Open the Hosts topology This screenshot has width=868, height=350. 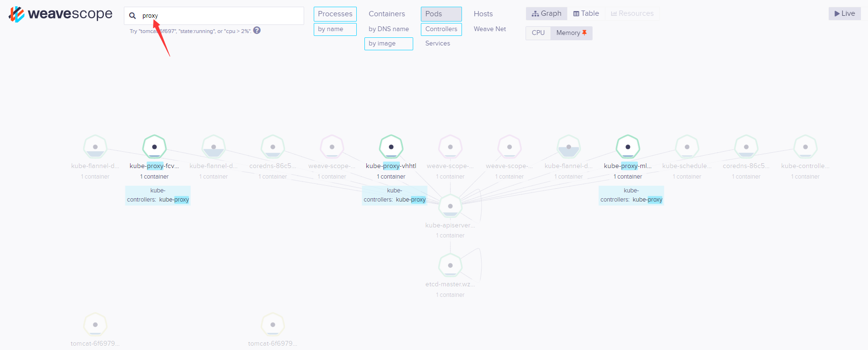483,14
